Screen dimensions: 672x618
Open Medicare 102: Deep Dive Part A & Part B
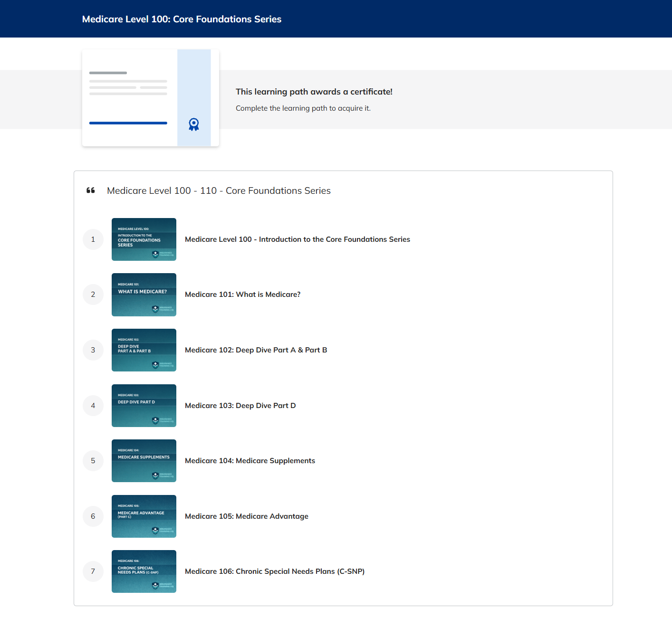pos(256,350)
